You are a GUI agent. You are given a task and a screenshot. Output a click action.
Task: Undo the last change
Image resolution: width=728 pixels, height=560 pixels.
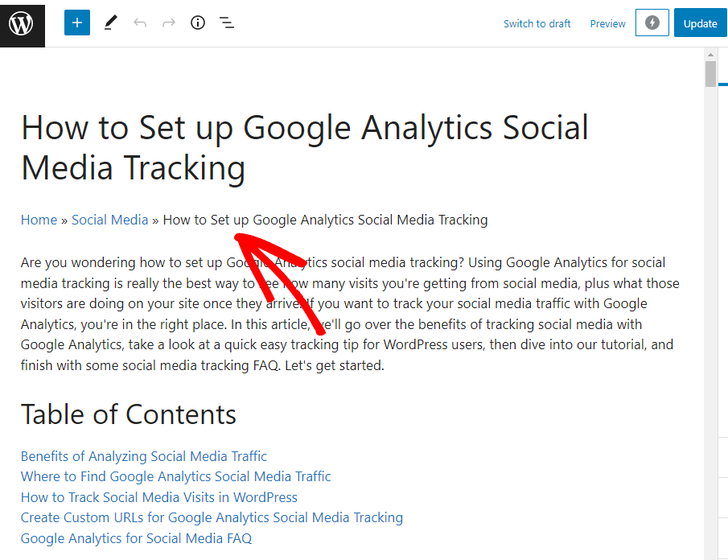point(140,23)
